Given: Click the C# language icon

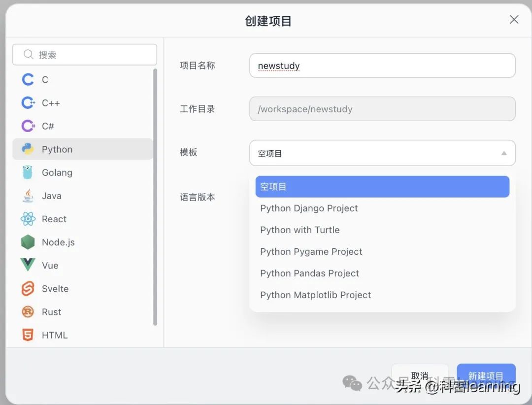Looking at the screenshot, I should point(28,126).
